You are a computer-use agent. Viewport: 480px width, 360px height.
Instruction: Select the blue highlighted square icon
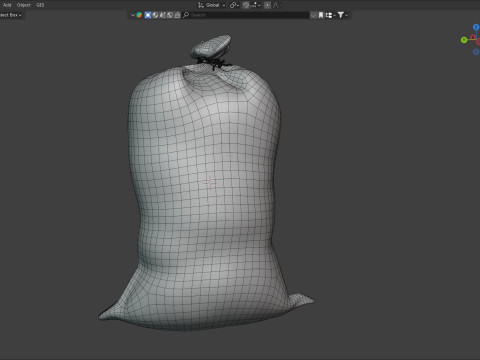pyautogui.click(x=148, y=15)
